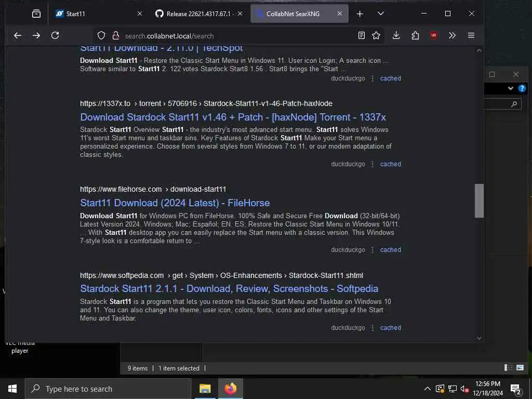Viewport: 532px width, 399px height.
Task: Open cached copy of FileHorse result
Action: [x=391, y=250]
